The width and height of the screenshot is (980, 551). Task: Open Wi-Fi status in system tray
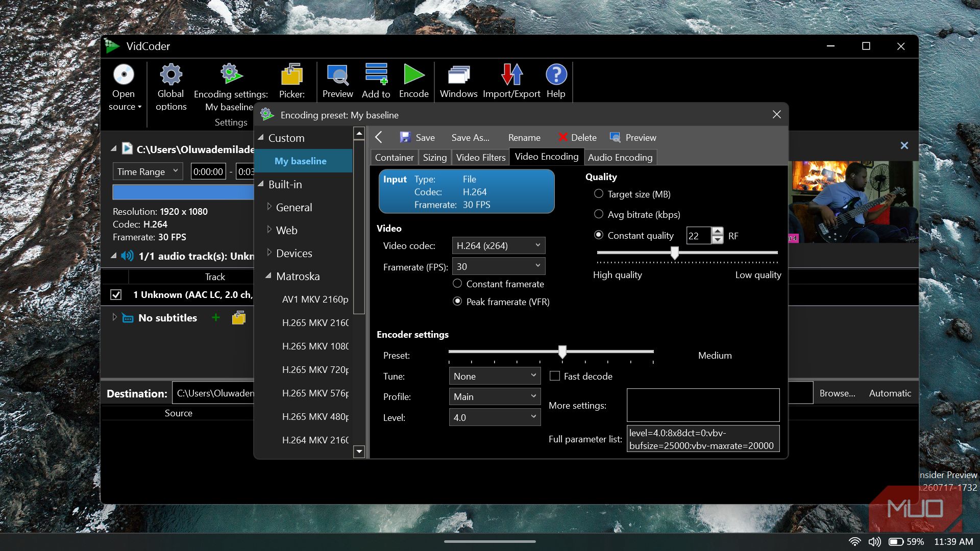click(x=854, y=541)
